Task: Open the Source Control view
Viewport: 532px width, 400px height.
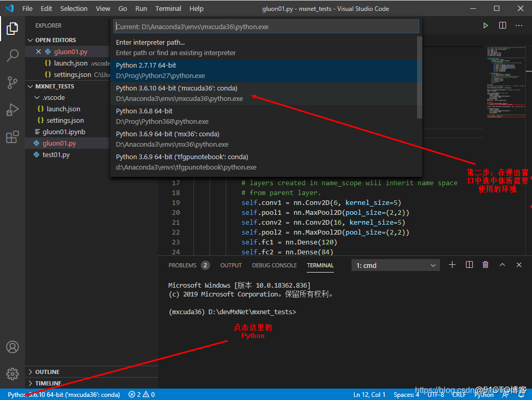Action: coord(12,83)
